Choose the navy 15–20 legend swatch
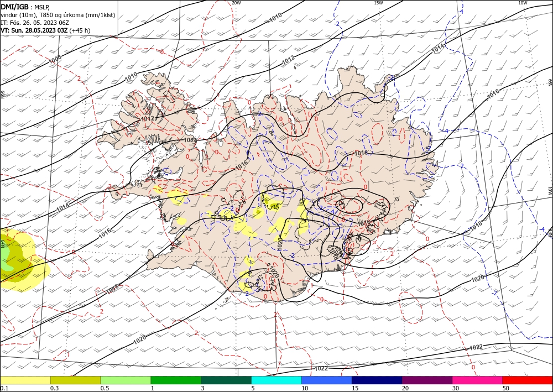The width and height of the screenshot is (553, 392). click(377, 380)
